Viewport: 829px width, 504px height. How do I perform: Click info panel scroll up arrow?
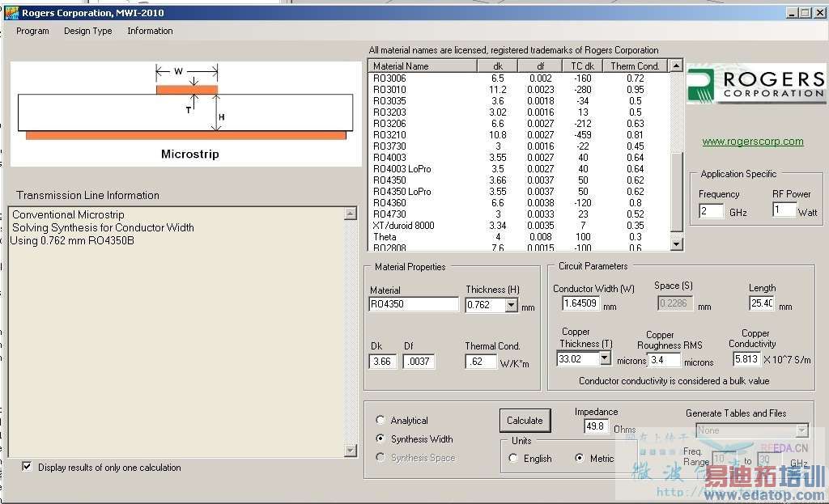click(350, 214)
